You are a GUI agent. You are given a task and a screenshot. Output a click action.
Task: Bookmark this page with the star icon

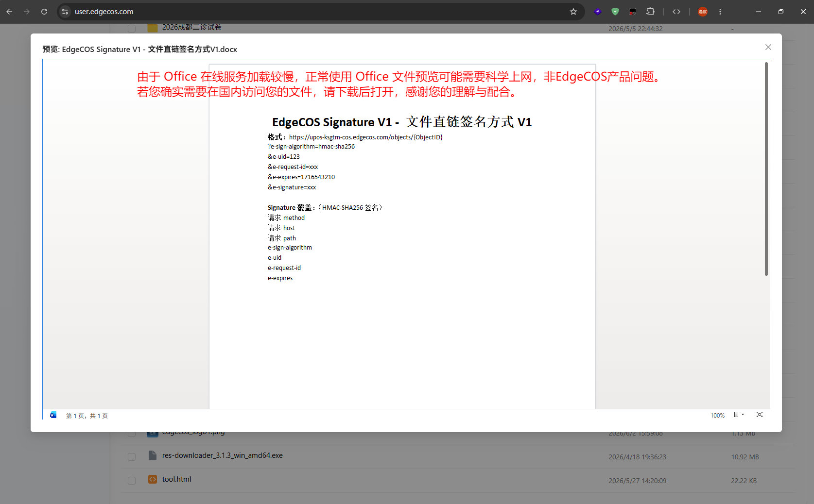click(573, 12)
